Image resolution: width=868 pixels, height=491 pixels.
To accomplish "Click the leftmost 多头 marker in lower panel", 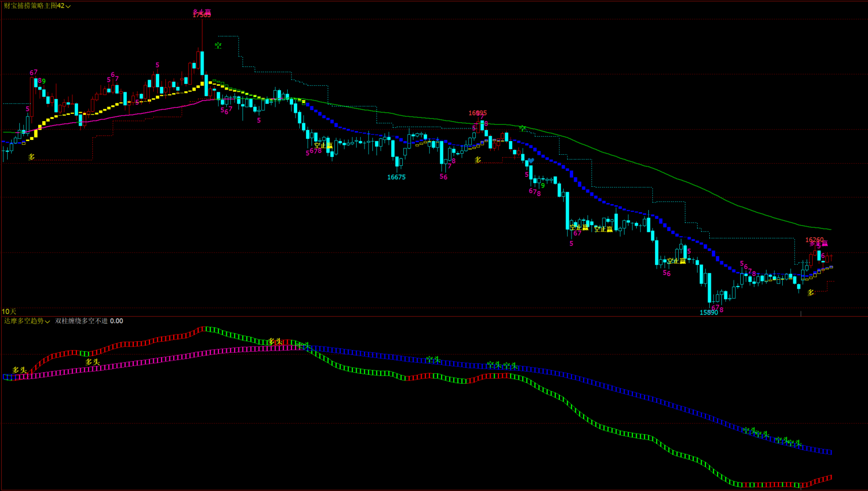I will [x=19, y=370].
